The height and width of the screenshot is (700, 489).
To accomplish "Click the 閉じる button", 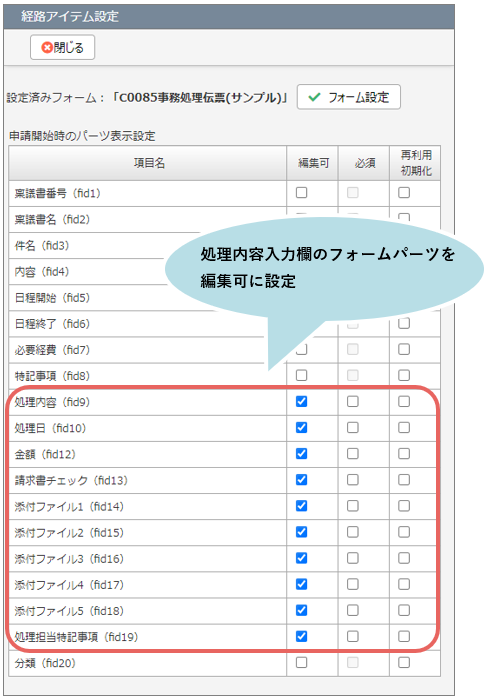I will click(63, 47).
